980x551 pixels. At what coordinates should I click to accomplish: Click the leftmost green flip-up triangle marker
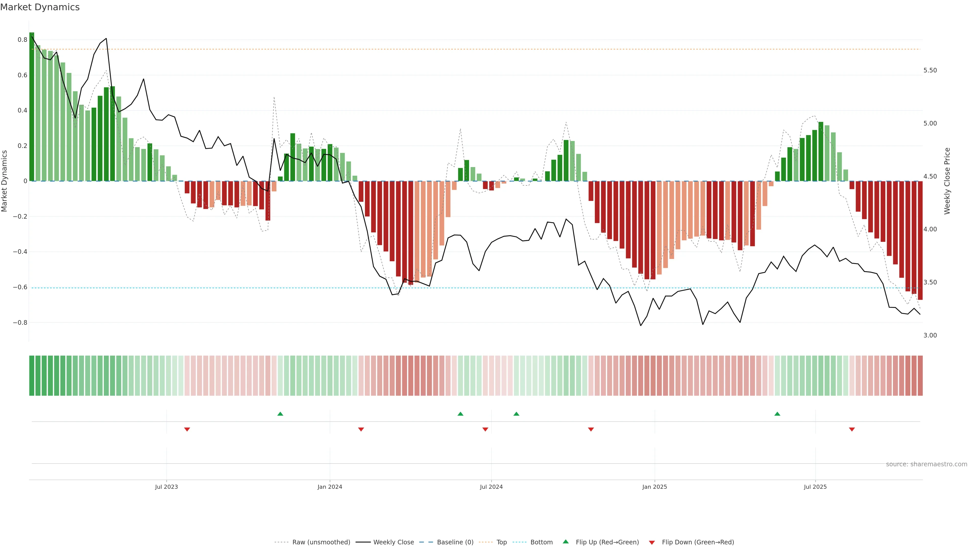point(280,414)
